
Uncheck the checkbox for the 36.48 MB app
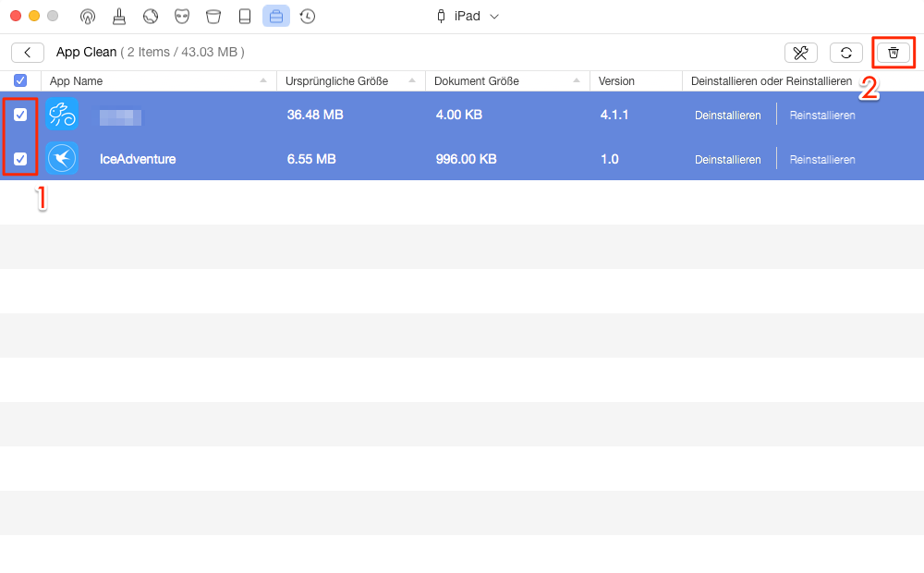click(x=20, y=115)
